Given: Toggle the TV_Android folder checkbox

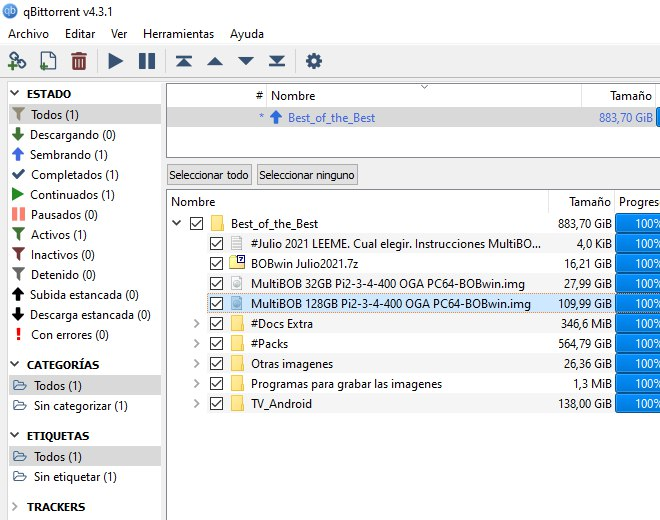Looking at the screenshot, I should click(x=216, y=404).
